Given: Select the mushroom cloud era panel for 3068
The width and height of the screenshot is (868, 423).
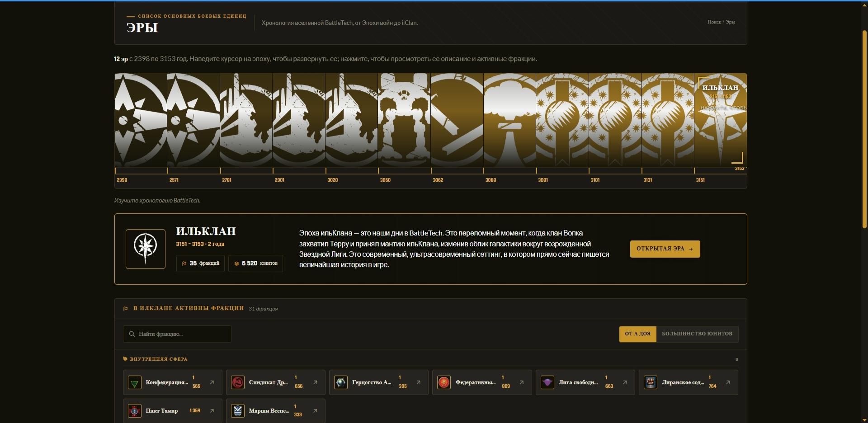Looking at the screenshot, I should click(509, 121).
